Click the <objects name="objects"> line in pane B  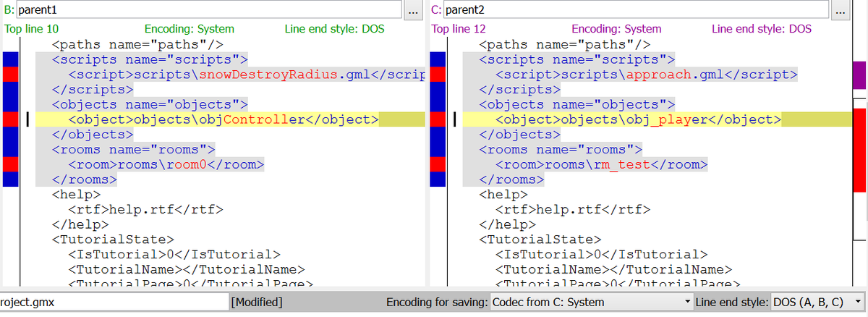[x=150, y=104]
